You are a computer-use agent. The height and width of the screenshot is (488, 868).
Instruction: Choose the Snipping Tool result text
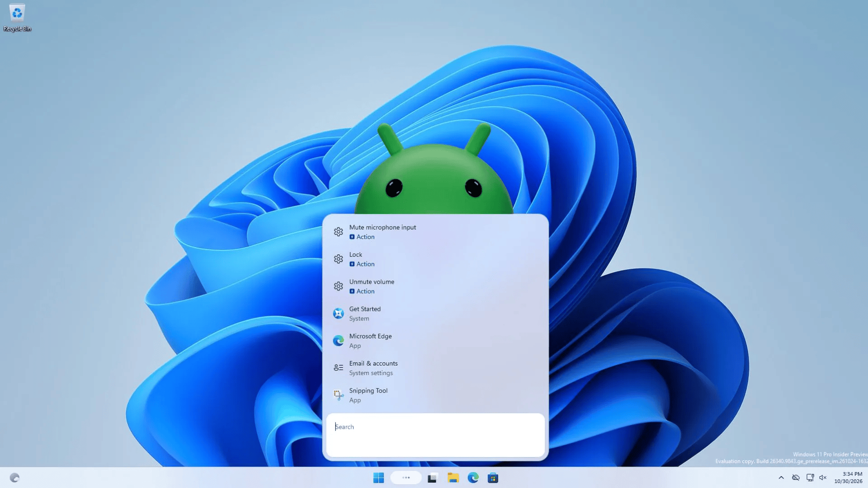coord(368,390)
